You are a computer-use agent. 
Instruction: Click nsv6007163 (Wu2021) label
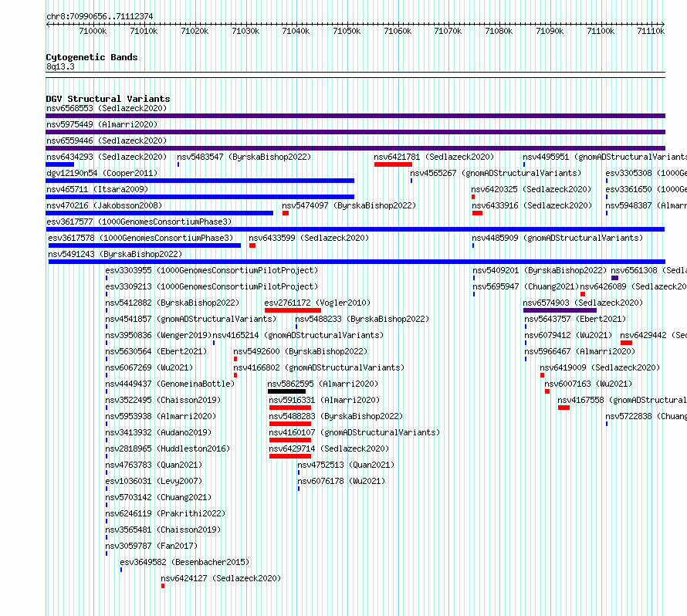click(x=589, y=384)
